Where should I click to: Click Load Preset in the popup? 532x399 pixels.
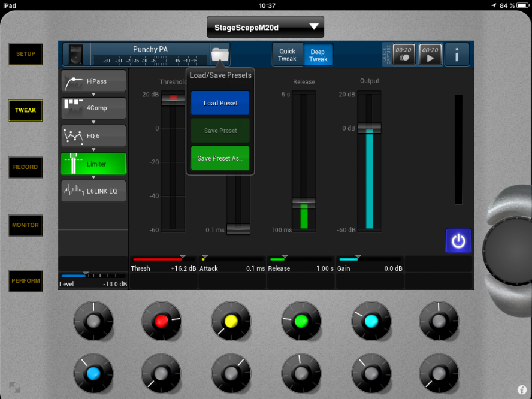coord(220,103)
